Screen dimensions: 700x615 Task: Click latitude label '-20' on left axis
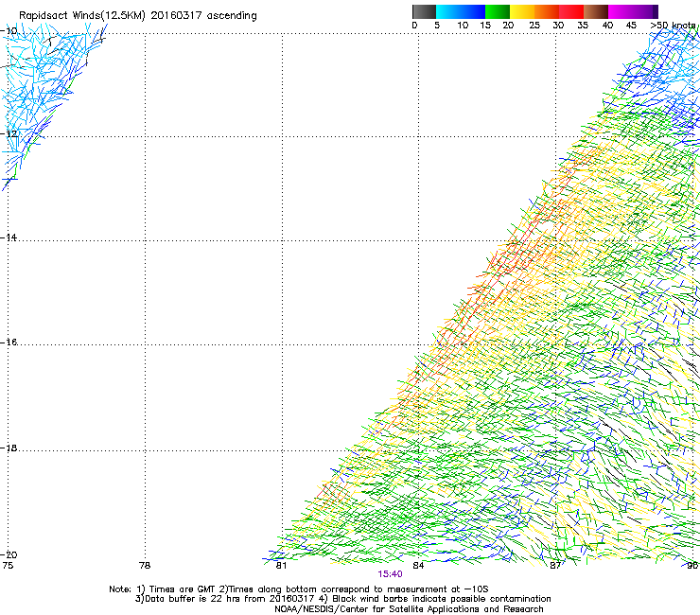pyautogui.click(x=9, y=554)
